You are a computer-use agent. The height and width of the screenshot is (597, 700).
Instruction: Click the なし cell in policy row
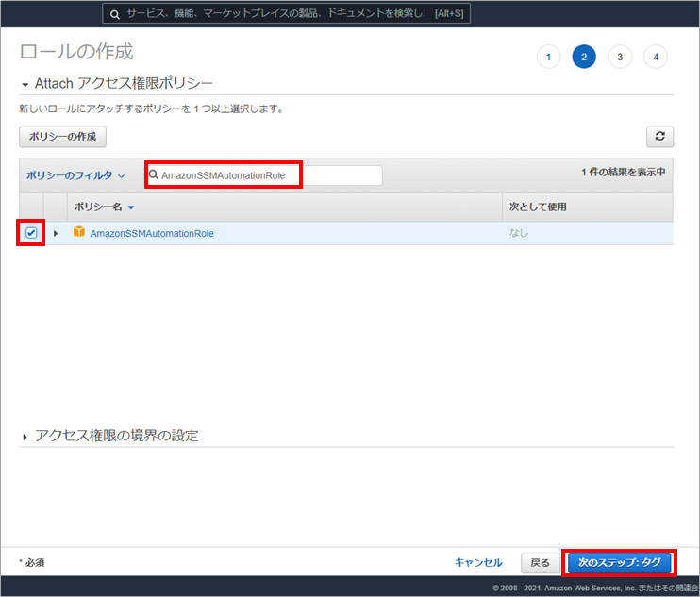pyautogui.click(x=518, y=232)
